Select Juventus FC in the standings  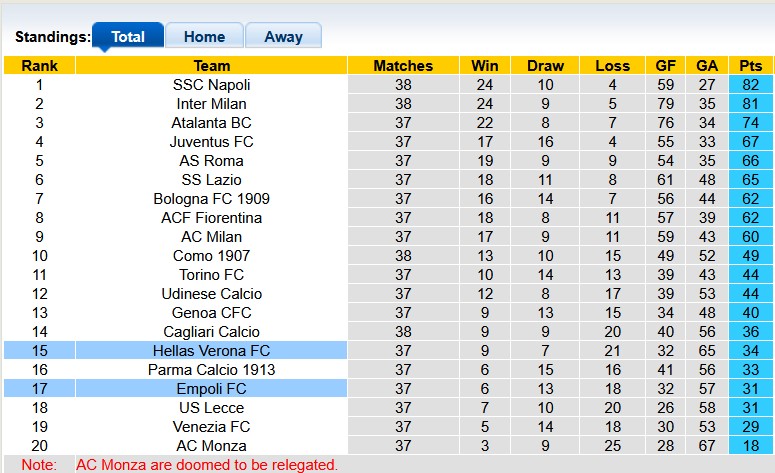pyautogui.click(x=211, y=142)
